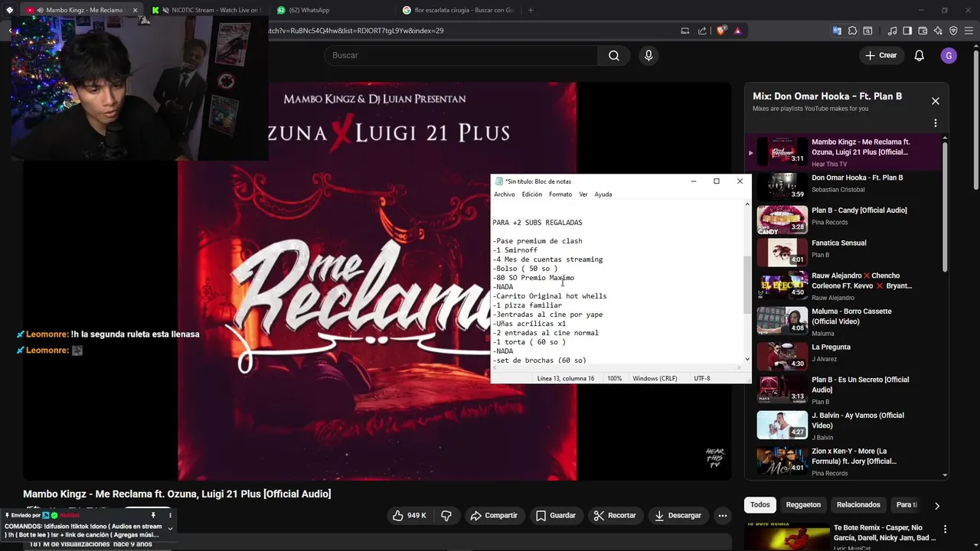Click the Guardar button
The image size is (980, 551).
(x=555, y=516)
